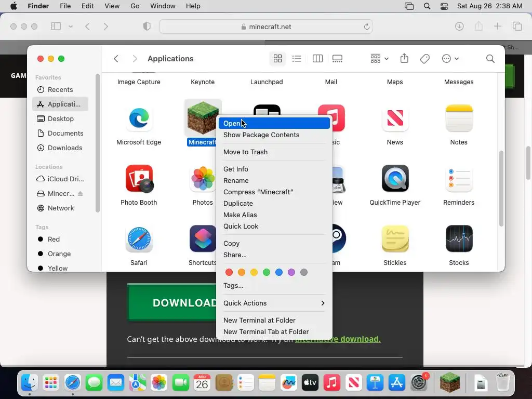Click the Finder search magnifier icon

[x=490, y=59]
